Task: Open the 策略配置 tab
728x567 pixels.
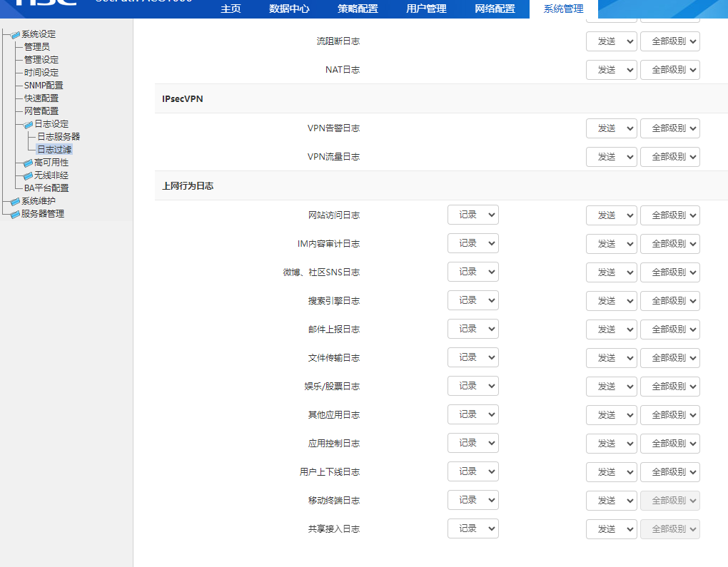Action: pyautogui.click(x=358, y=9)
